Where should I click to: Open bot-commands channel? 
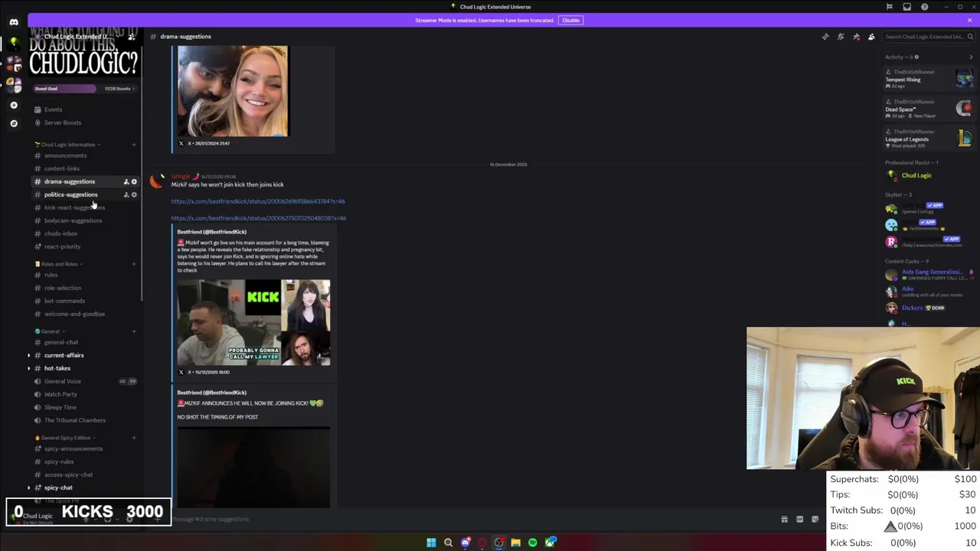(x=64, y=301)
